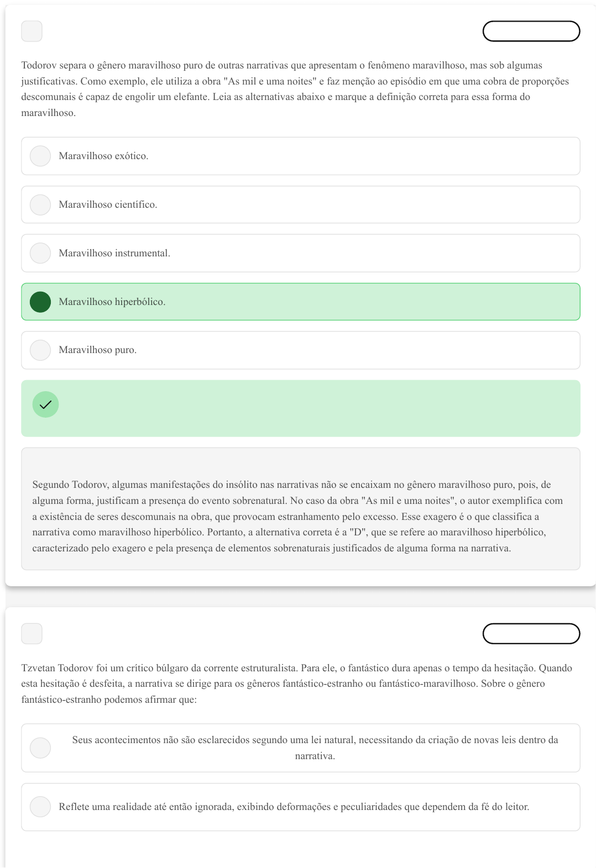Click the 'Maravilhoso instrumental.' answer label text
This screenshot has width=596, height=868.
114,253
